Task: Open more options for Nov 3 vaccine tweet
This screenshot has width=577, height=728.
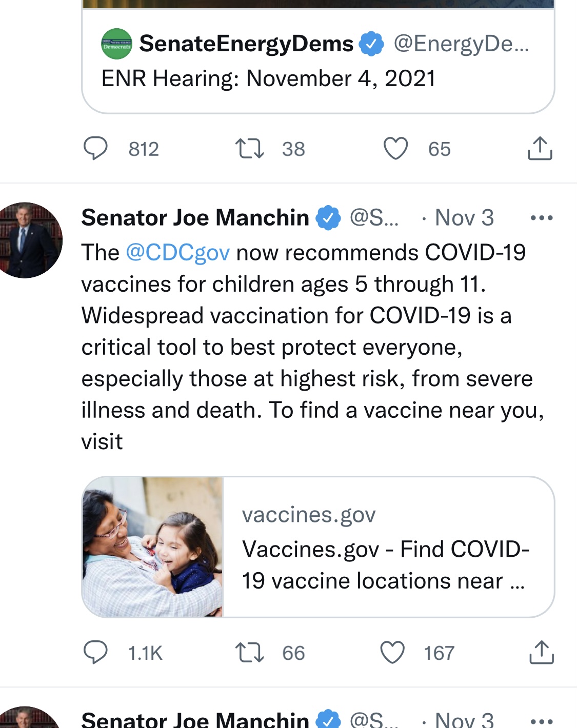Action: 541,218
